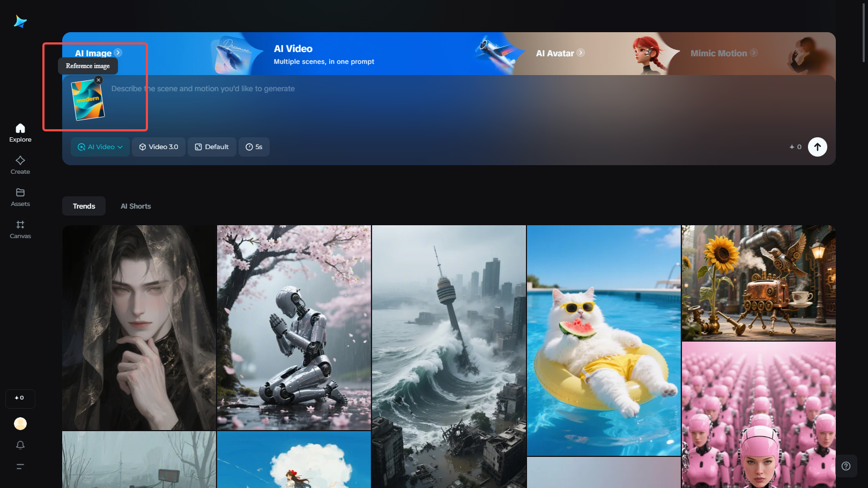Change the 5s duration setting
Image resolution: width=868 pixels, height=488 pixels.
pyautogui.click(x=254, y=147)
